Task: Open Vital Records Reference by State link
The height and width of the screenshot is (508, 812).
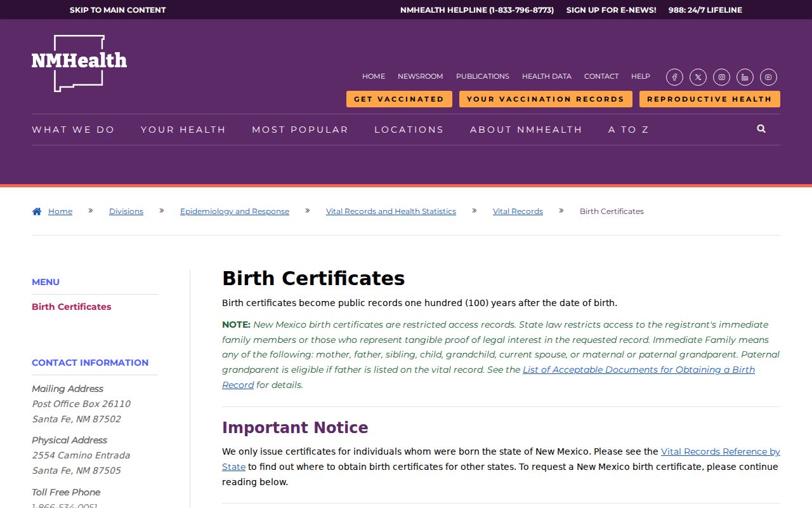Action: pyautogui.click(x=721, y=451)
